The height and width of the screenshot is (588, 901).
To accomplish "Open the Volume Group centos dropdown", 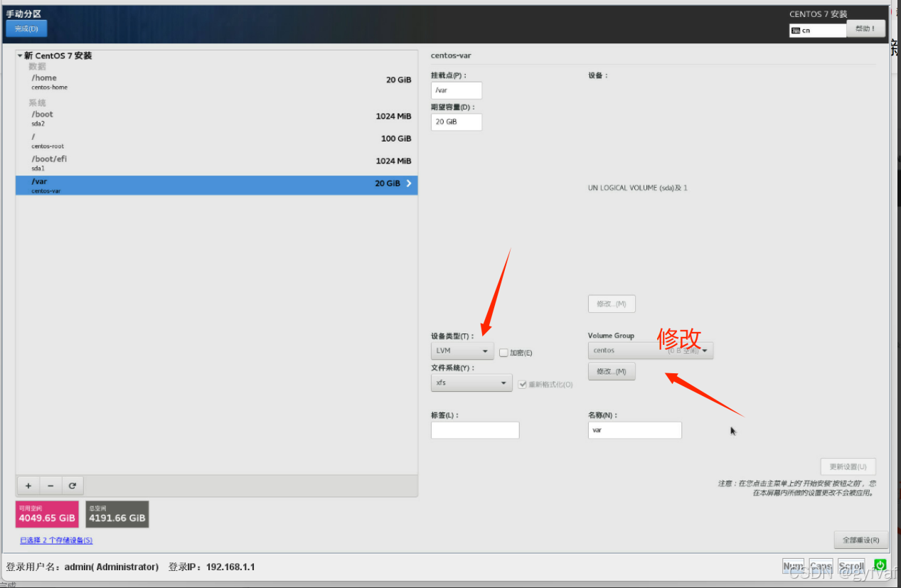I will 651,351.
